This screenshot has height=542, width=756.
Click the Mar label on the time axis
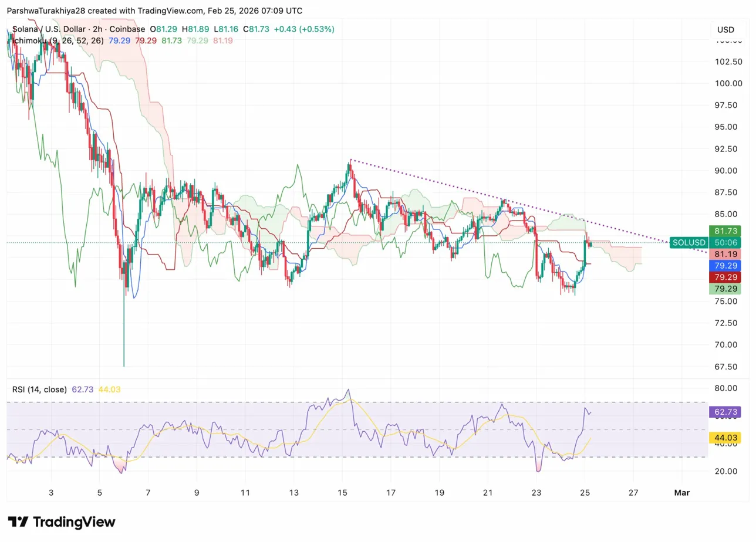pyautogui.click(x=682, y=493)
